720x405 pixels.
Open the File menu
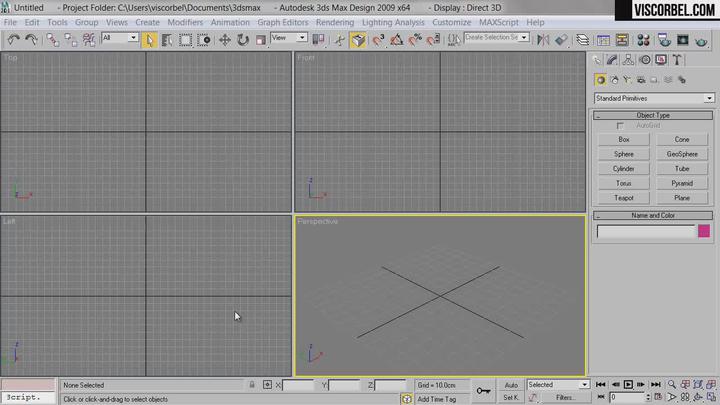10,22
